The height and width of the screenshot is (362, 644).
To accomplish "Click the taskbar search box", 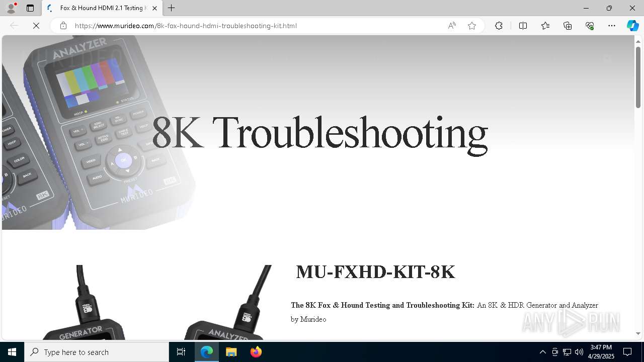I will point(97,352).
